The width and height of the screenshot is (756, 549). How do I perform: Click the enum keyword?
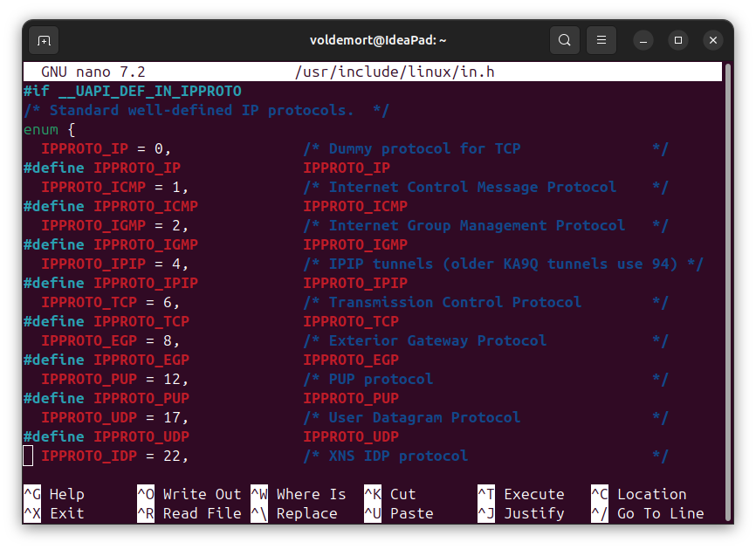41,130
